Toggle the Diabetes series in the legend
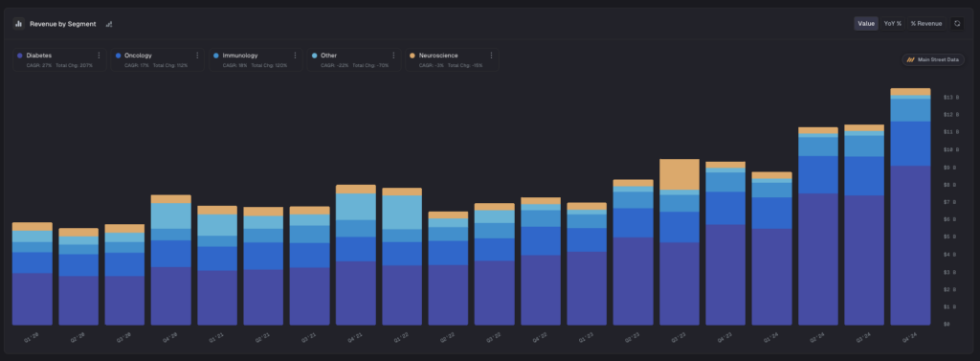This screenshot has width=980, height=361. (38, 56)
